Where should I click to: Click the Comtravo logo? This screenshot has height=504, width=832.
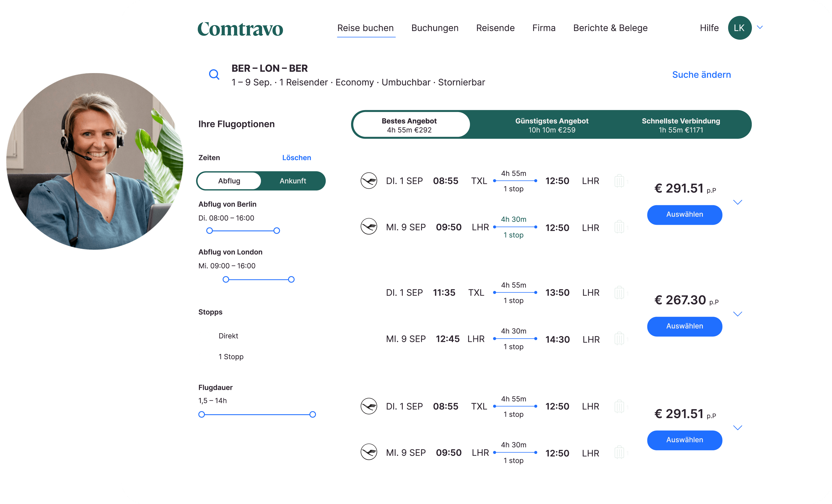(240, 29)
